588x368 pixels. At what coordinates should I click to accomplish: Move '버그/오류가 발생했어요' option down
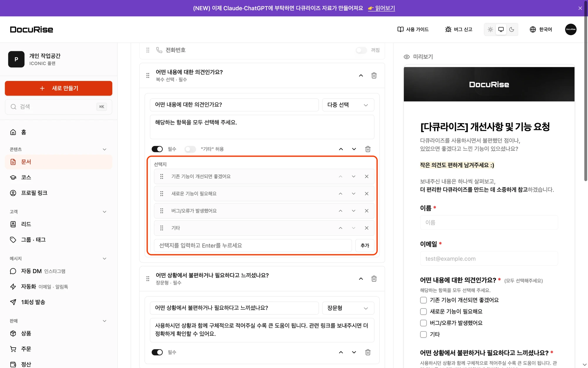coord(353,211)
